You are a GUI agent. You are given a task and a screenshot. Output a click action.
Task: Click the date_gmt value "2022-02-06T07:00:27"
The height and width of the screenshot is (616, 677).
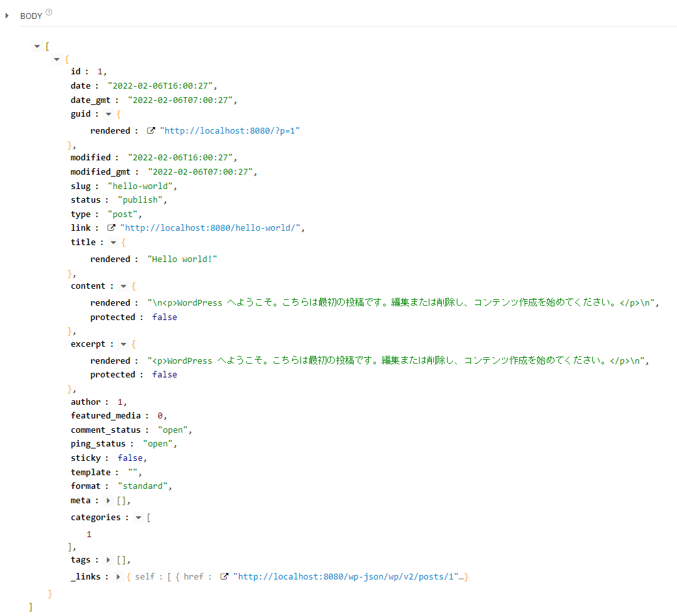click(180, 100)
